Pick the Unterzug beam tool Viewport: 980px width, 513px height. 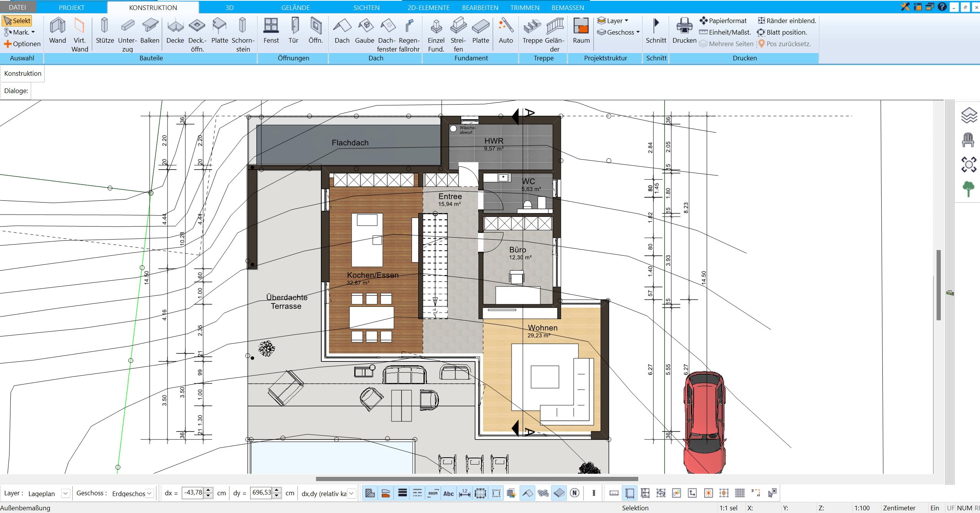[127, 35]
